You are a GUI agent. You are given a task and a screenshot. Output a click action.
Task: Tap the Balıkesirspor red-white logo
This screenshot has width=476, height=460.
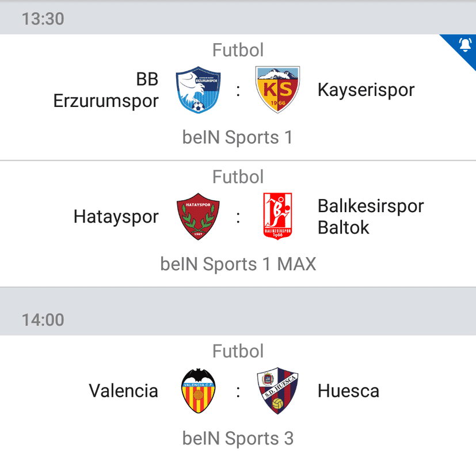coord(277,216)
